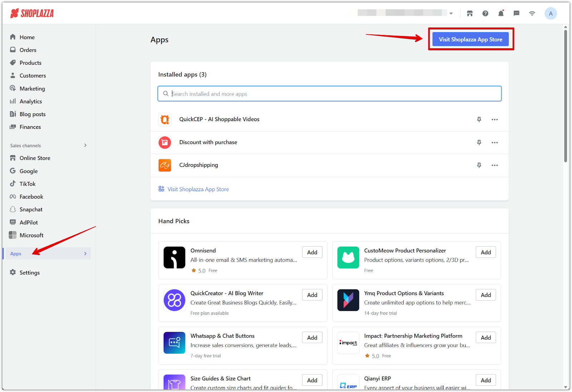The height and width of the screenshot is (392, 572).
Task: Open Finances in sidebar
Action: (x=30, y=127)
